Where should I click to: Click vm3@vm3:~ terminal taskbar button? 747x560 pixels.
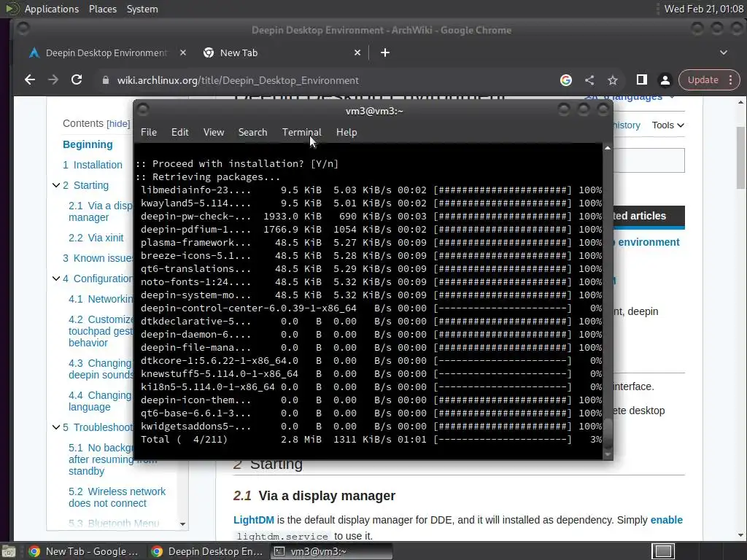point(332,551)
